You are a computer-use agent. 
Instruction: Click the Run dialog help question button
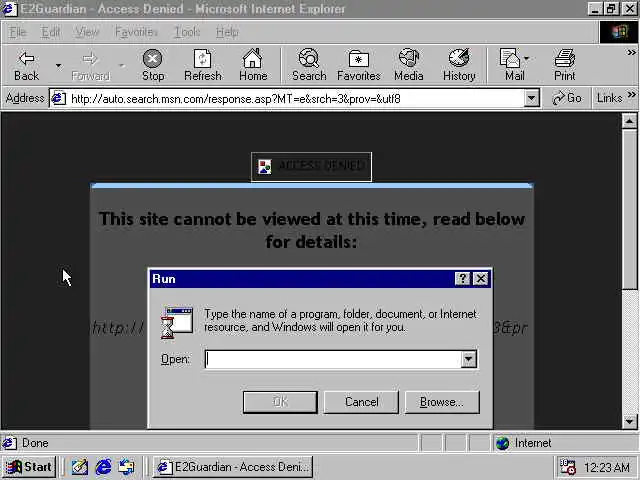point(462,279)
